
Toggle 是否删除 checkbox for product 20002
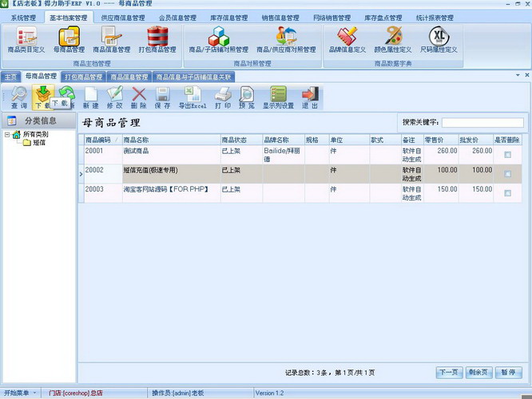pyautogui.click(x=507, y=174)
